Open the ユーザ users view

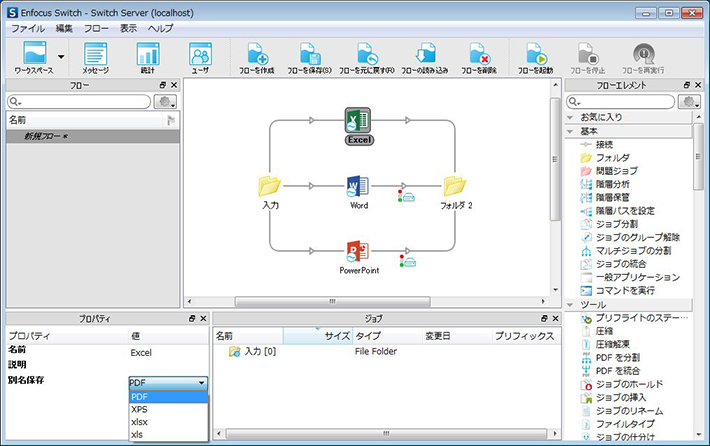pos(200,58)
